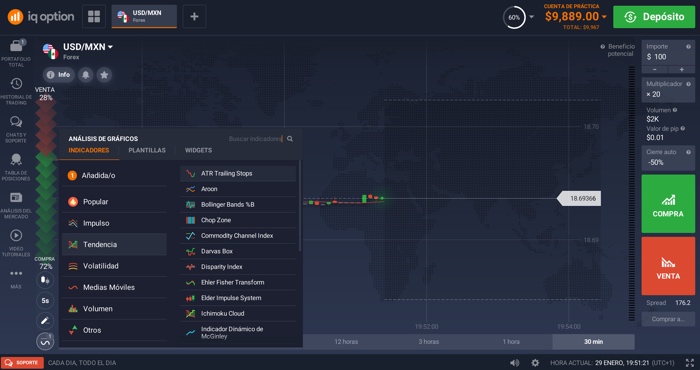The width and height of the screenshot is (700, 370).
Task: Open the multi-chart grid layout icon
Action: (94, 17)
